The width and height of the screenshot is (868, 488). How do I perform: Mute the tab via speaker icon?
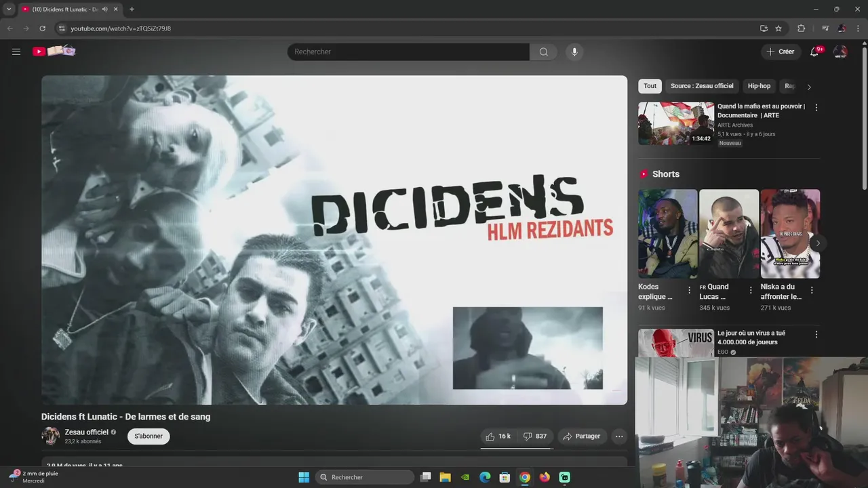coord(105,9)
